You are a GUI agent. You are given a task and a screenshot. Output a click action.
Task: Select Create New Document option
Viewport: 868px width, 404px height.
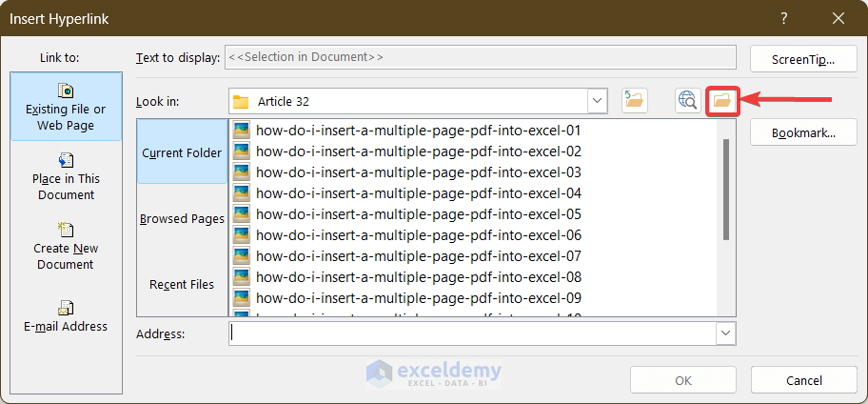point(66,246)
